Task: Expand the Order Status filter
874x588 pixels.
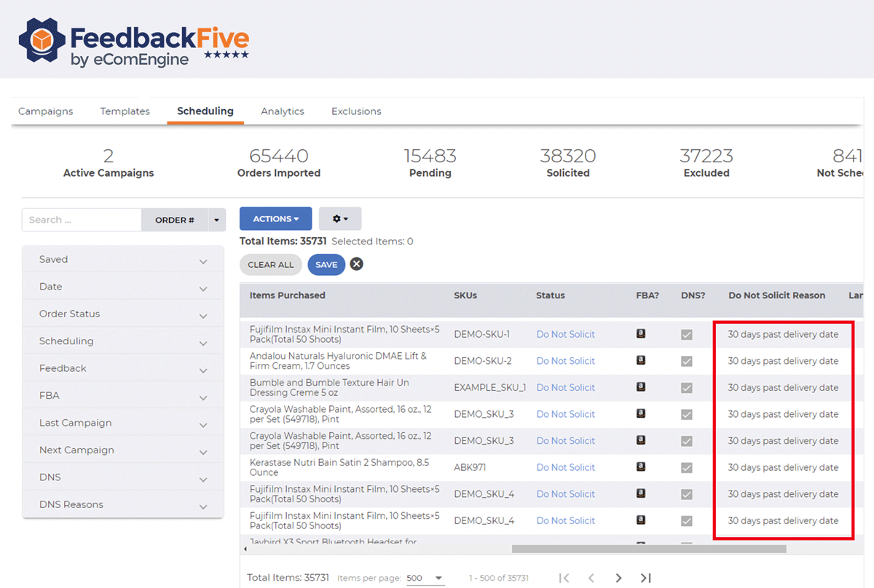Action: 122,314
